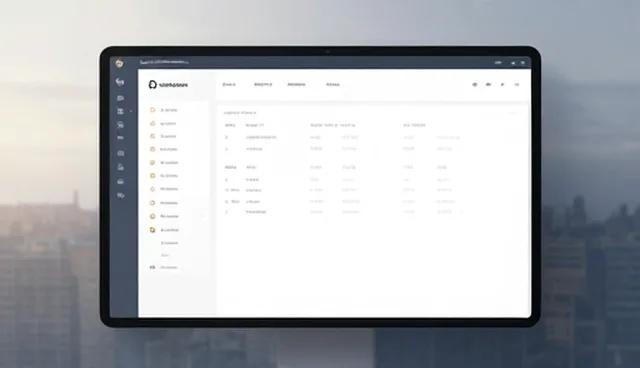Open the first tab in the white header
Image resolution: width=640 pixels, height=368 pixels.
(229, 84)
